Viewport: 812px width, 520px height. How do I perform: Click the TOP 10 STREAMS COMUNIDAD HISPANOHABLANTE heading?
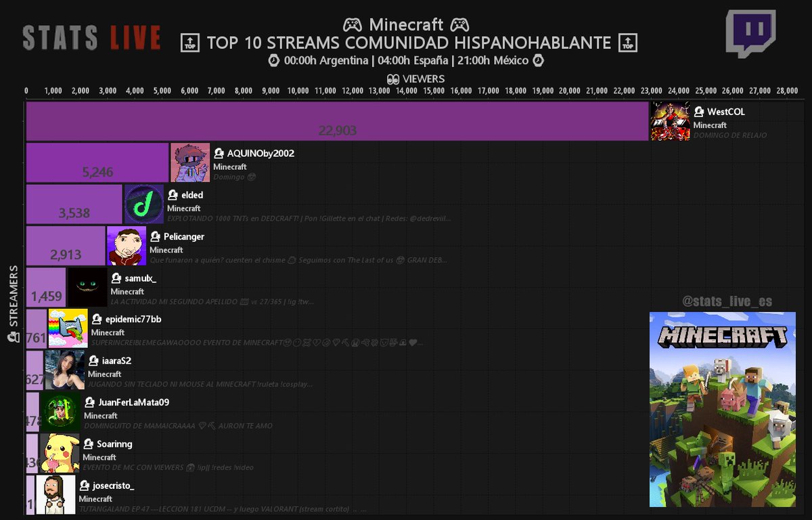(x=409, y=43)
